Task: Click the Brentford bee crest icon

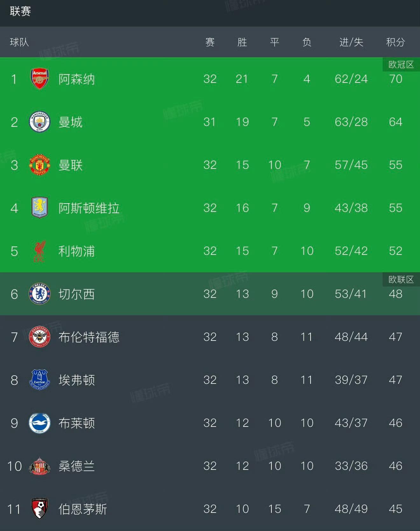Action: 39,337
